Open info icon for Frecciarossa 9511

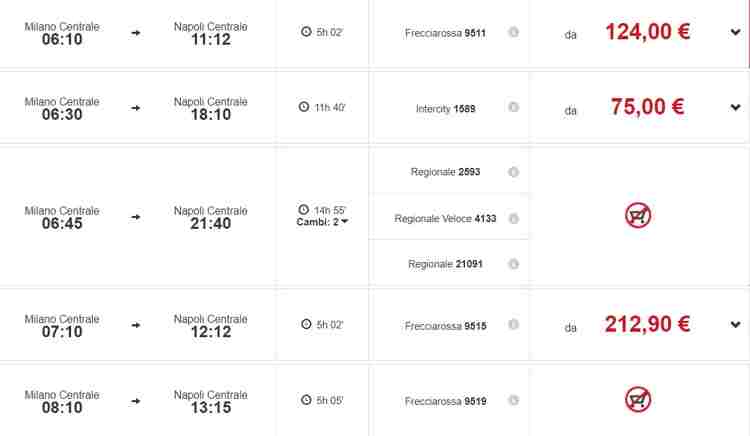(x=513, y=32)
